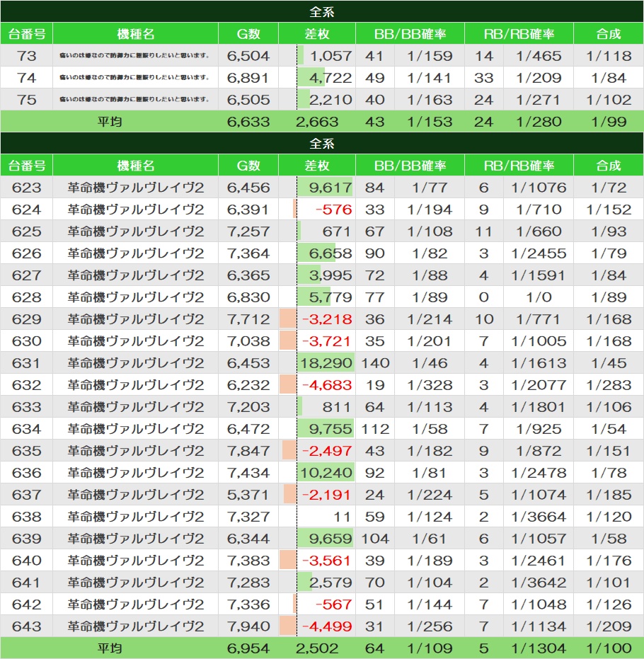Select the 1/3642 RB rate in row 641
This screenshot has width=644, height=659.
coord(539,583)
